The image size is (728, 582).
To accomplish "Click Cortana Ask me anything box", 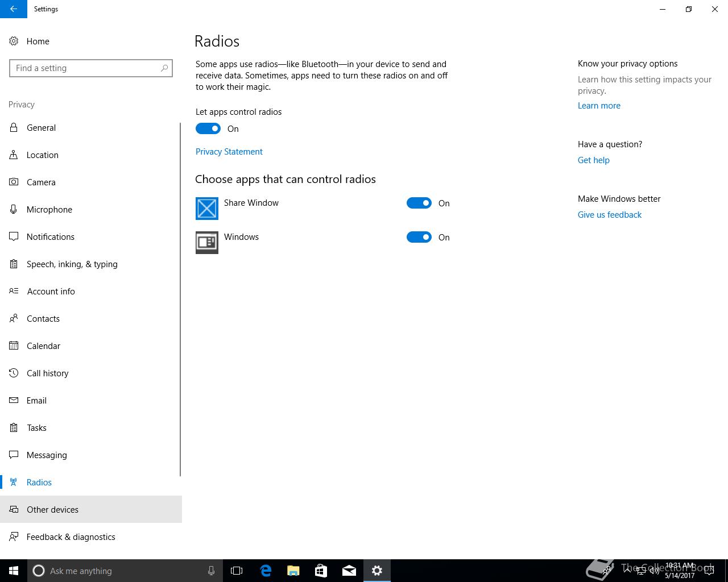I will pyautogui.click(x=125, y=571).
